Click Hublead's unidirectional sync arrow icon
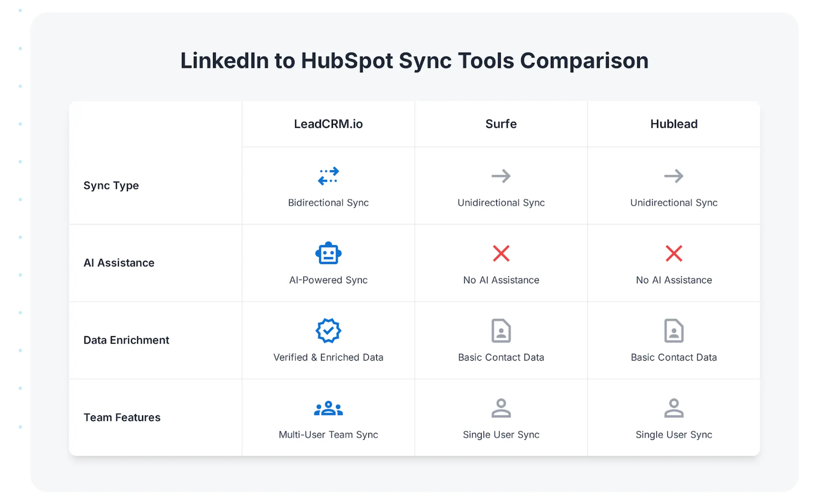Image resolution: width=829 pixels, height=504 pixels. tap(673, 176)
